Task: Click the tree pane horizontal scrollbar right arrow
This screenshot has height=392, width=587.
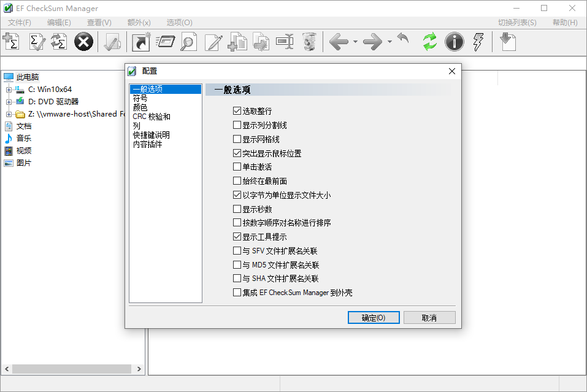Action: (x=139, y=369)
